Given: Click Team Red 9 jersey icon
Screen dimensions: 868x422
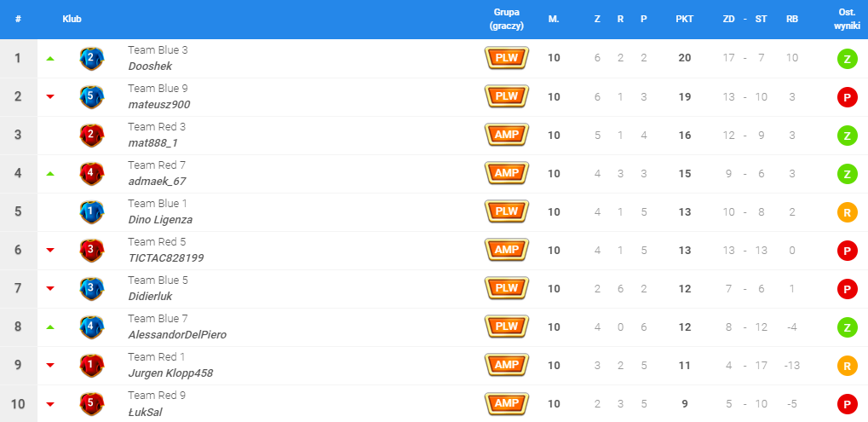Looking at the screenshot, I should click(x=91, y=403).
